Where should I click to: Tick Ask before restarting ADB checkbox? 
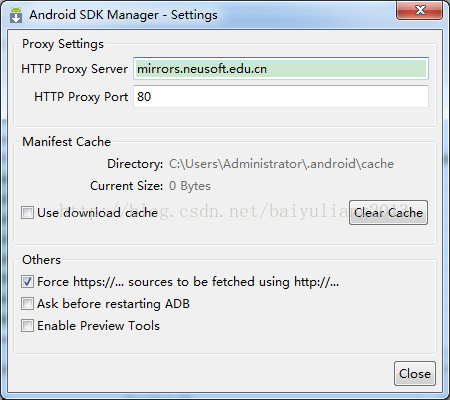click(x=27, y=304)
